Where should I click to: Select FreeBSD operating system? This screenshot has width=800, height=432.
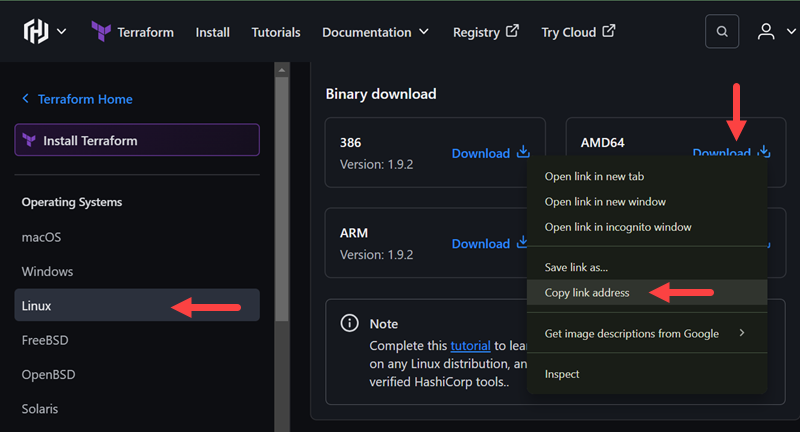(45, 340)
